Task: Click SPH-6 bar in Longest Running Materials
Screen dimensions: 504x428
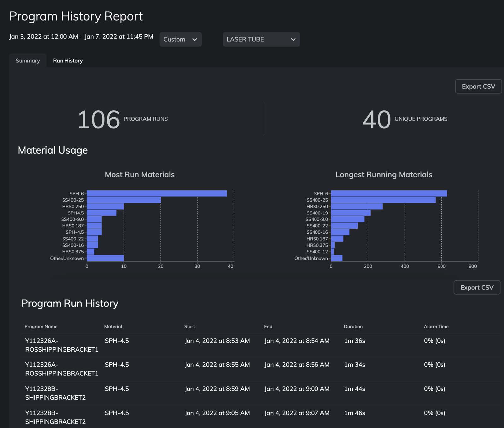Action: pos(389,194)
